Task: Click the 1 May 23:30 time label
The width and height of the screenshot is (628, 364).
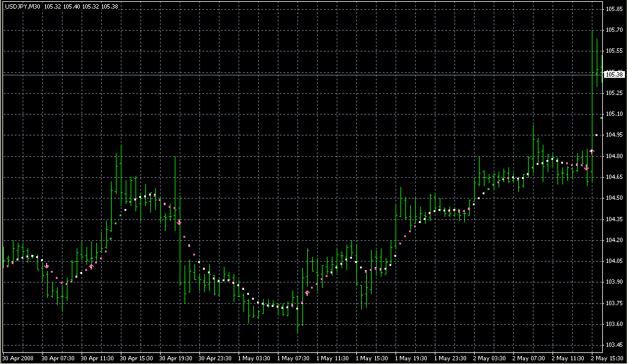Action: (449, 357)
